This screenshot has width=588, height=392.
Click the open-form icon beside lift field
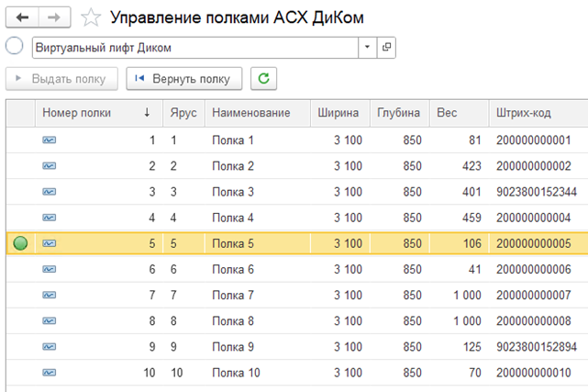coord(386,48)
